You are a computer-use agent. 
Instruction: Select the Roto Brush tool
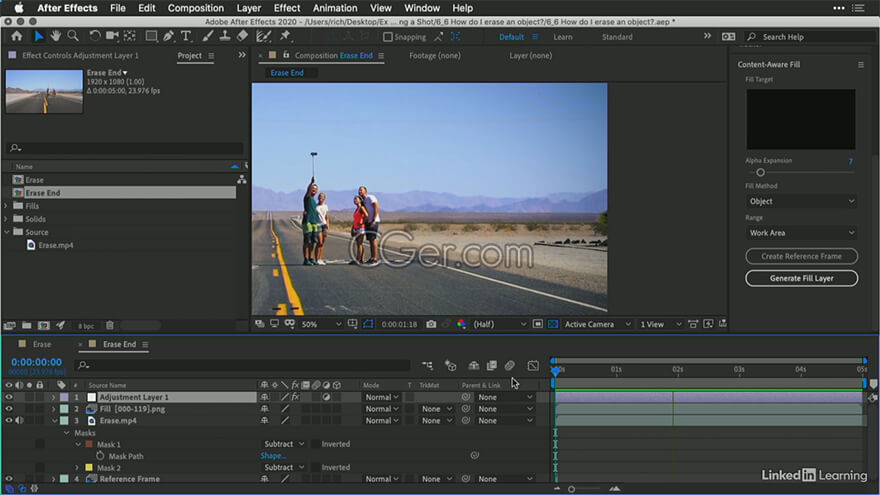(263, 36)
